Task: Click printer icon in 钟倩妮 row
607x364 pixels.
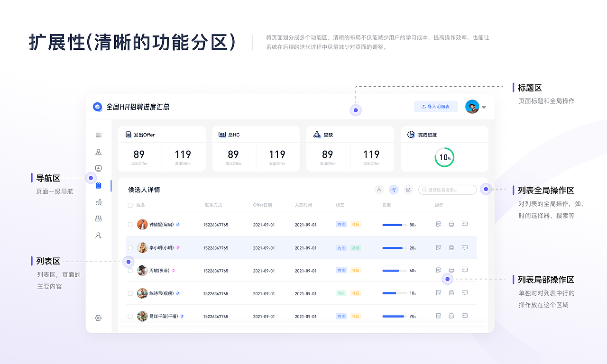Action: coord(451,224)
